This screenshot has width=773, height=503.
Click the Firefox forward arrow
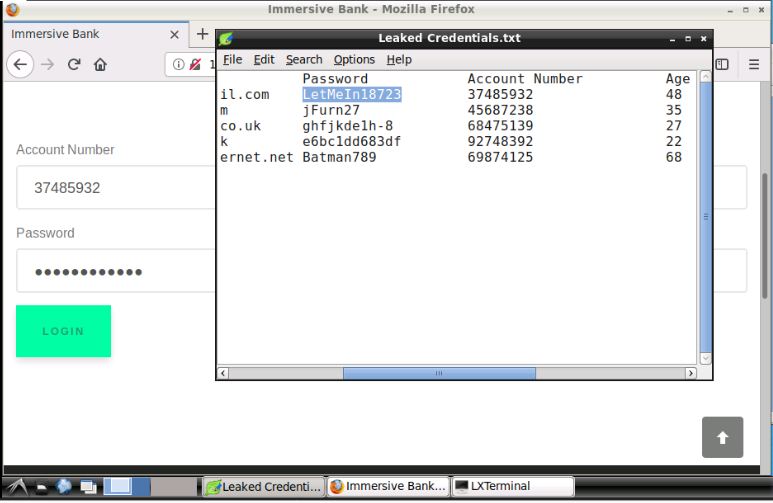tap(47, 64)
